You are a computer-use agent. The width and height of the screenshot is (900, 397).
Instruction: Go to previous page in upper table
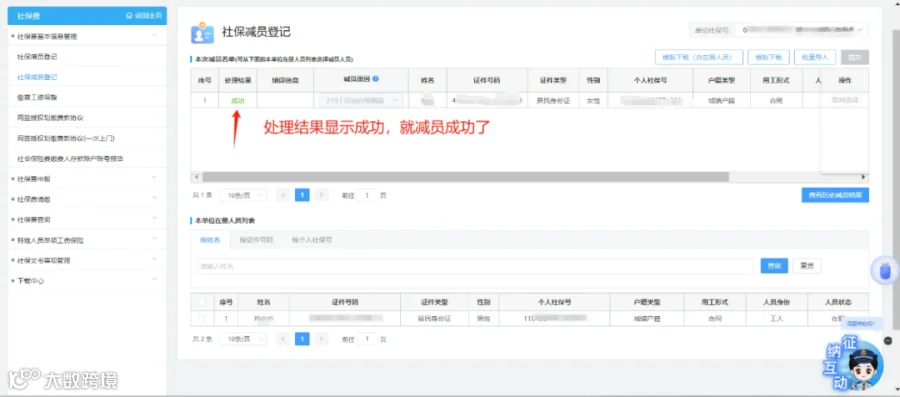pyautogui.click(x=283, y=195)
